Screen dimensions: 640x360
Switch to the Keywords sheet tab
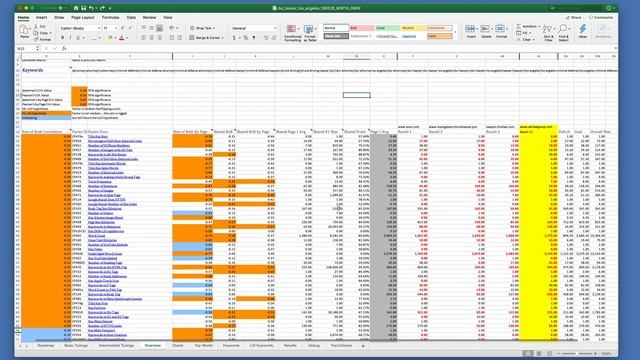[231, 346]
